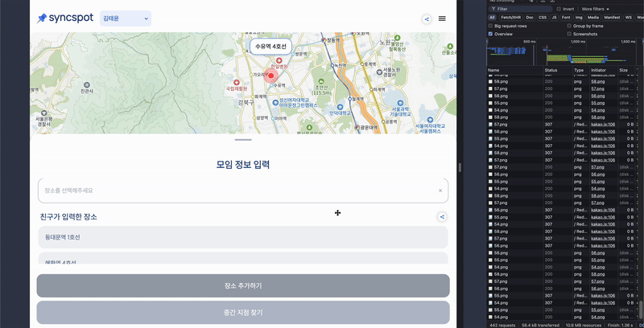Open the hamburger menu in the header
644x328 pixels.
(x=442, y=18)
